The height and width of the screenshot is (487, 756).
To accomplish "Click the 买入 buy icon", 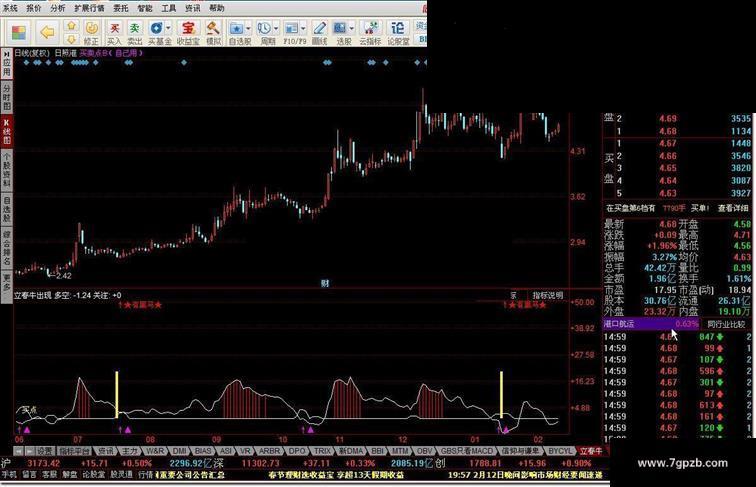I will point(114,32).
